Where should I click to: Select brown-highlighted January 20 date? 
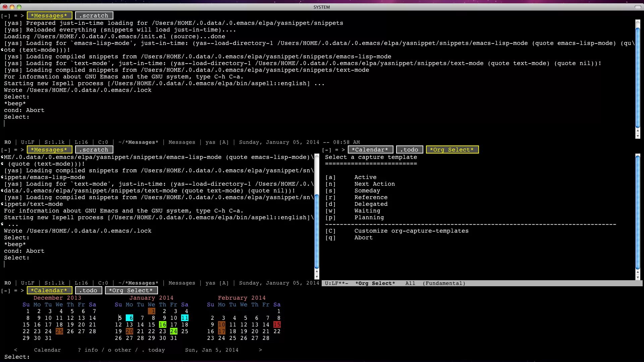(129, 331)
